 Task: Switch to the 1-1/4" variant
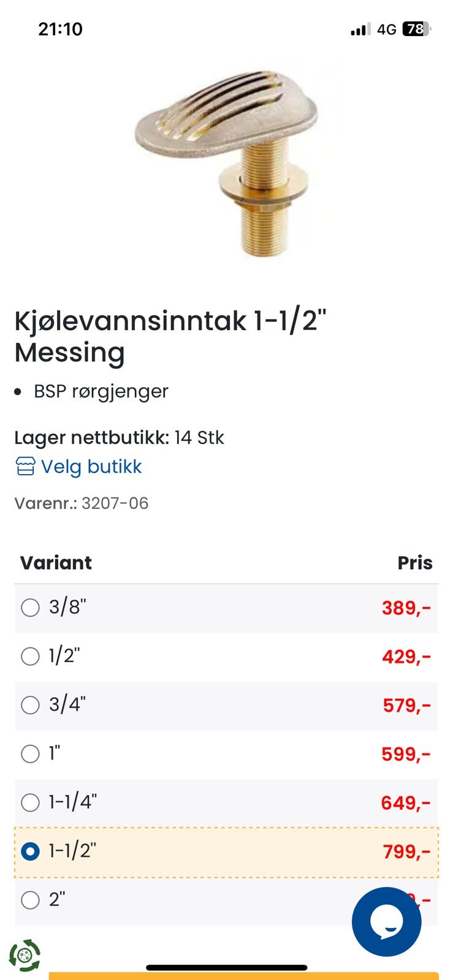(x=30, y=802)
